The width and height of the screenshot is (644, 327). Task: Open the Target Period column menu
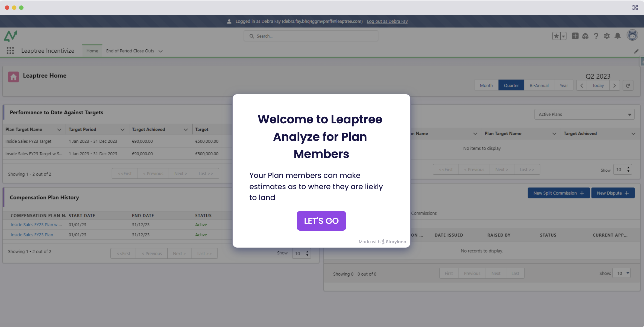122,130
